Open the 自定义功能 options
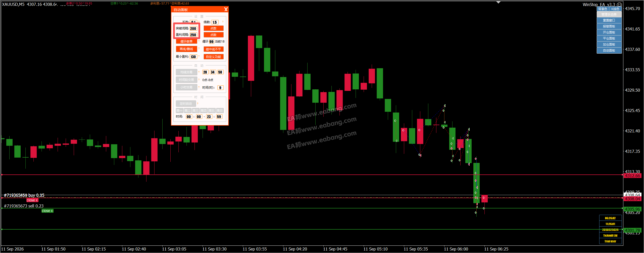 tap(213, 57)
